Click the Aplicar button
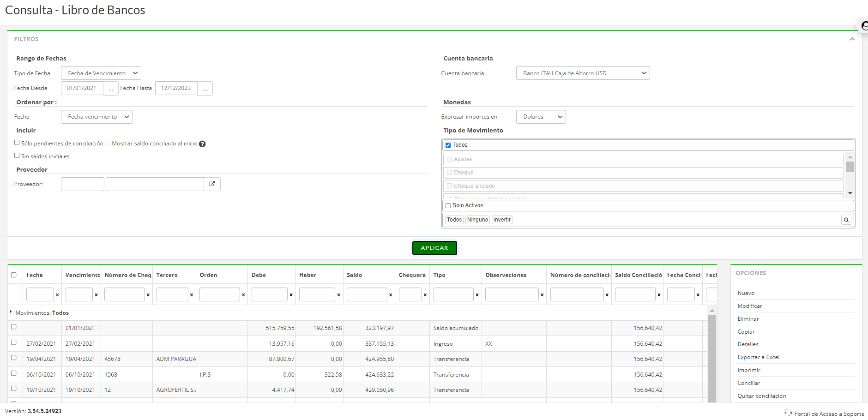The height and width of the screenshot is (420, 868). click(434, 248)
